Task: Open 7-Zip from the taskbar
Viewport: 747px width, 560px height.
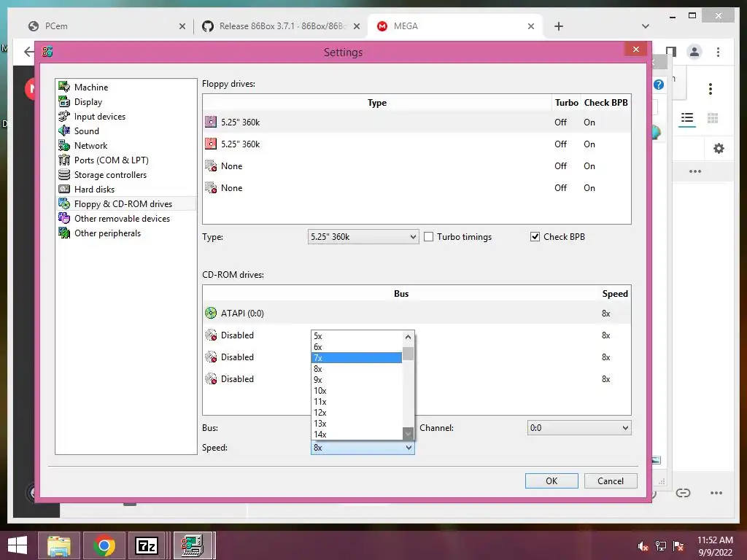Action: coord(147,545)
